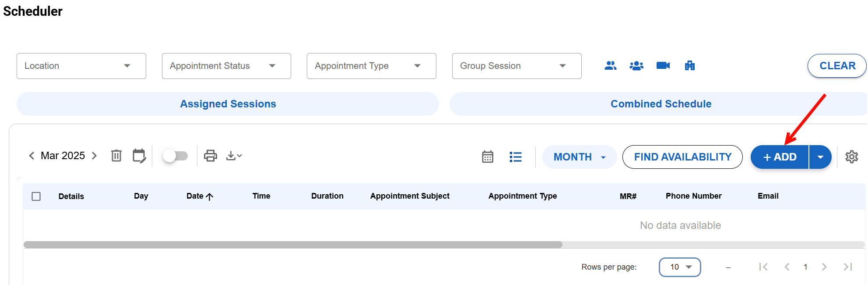
Task: Expand the Appointment Status dropdown
Action: (226, 66)
